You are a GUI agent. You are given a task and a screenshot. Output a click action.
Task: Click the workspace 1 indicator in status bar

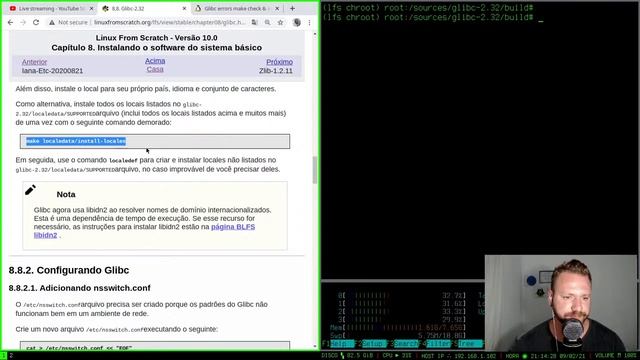tap(4, 356)
